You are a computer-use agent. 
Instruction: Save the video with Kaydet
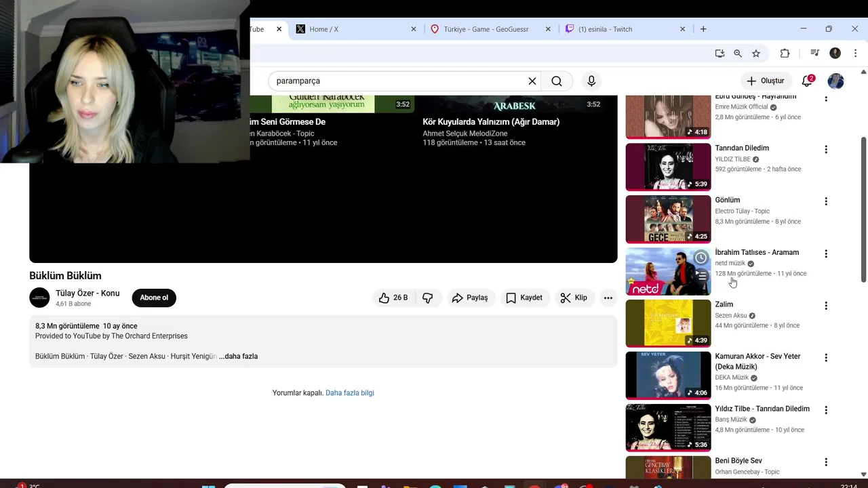click(524, 298)
